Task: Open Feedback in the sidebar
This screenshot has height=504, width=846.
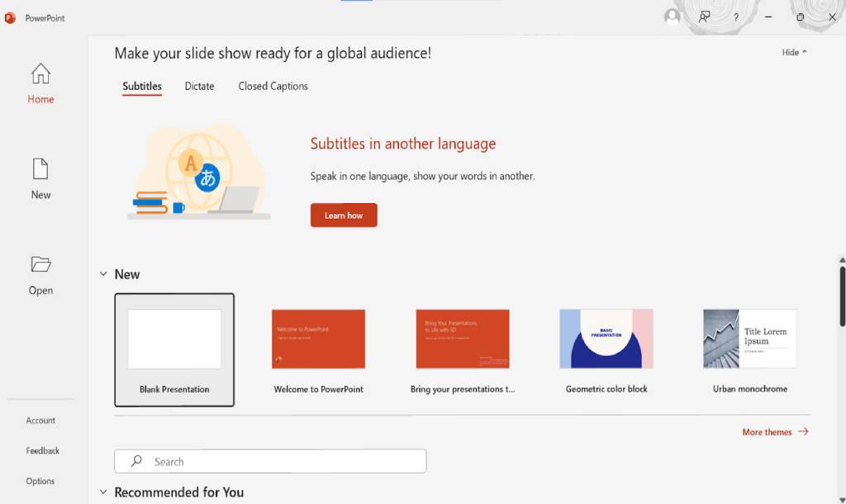Action: [x=43, y=450]
